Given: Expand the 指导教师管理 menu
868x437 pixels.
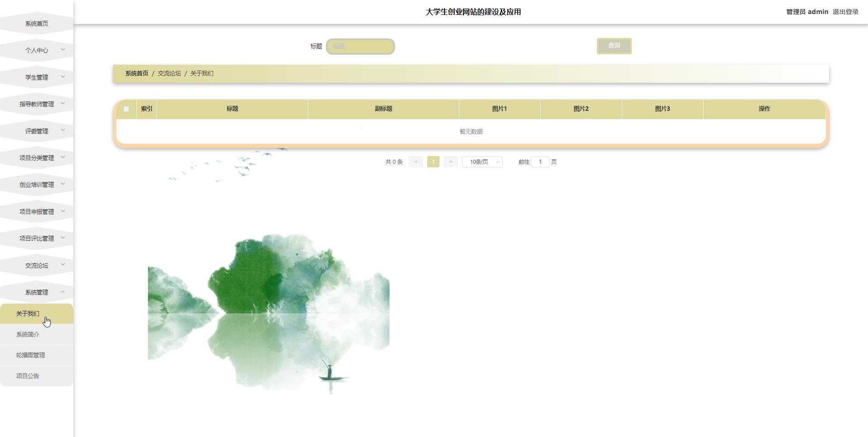Looking at the screenshot, I should click(37, 104).
